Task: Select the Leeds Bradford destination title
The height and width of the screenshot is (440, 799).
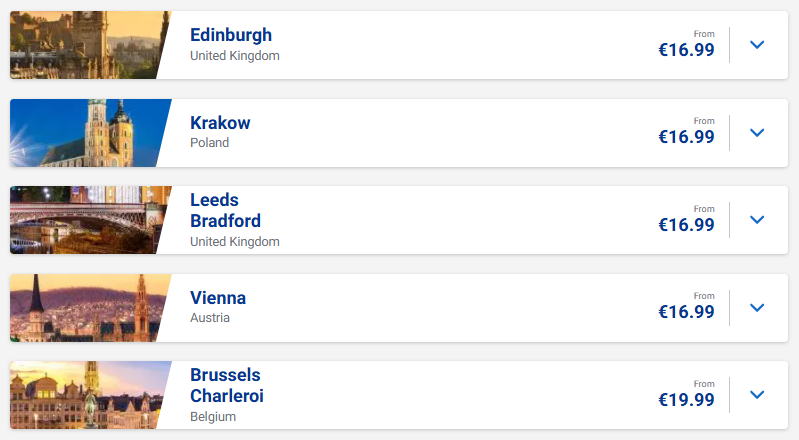Action: pyautogui.click(x=225, y=210)
